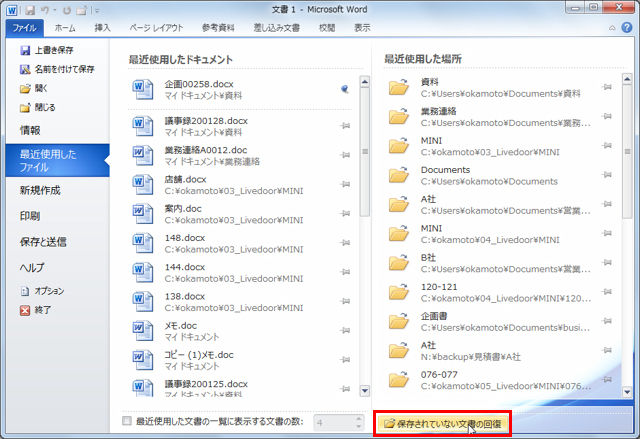The width and height of the screenshot is (640, 439).
Task: Click 保存されていない文書の回復 button
Action: pyautogui.click(x=442, y=424)
